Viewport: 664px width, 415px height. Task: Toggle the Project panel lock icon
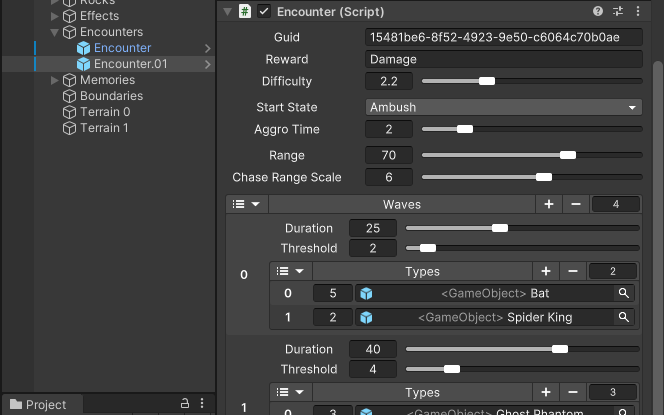click(184, 404)
